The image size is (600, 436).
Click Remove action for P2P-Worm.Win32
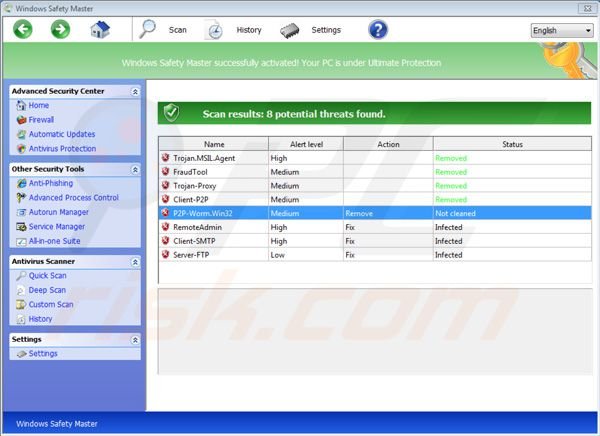coord(359,213)
